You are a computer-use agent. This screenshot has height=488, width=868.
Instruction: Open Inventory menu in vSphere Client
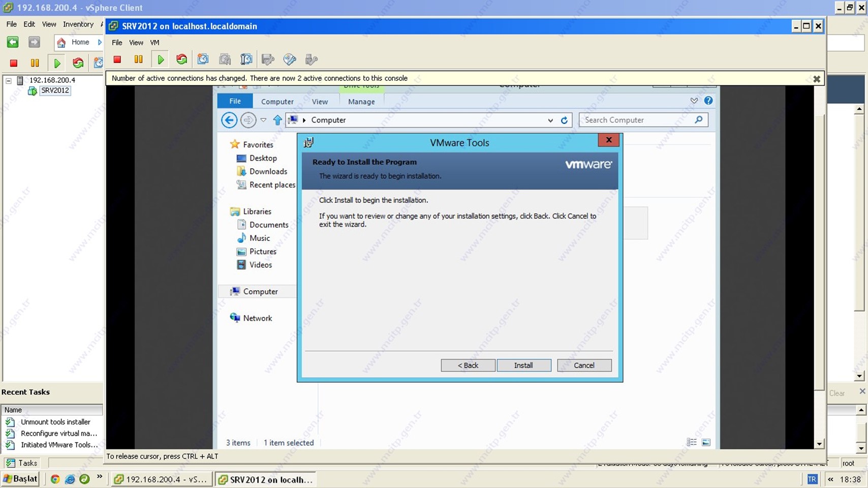(x=78, y=24)
